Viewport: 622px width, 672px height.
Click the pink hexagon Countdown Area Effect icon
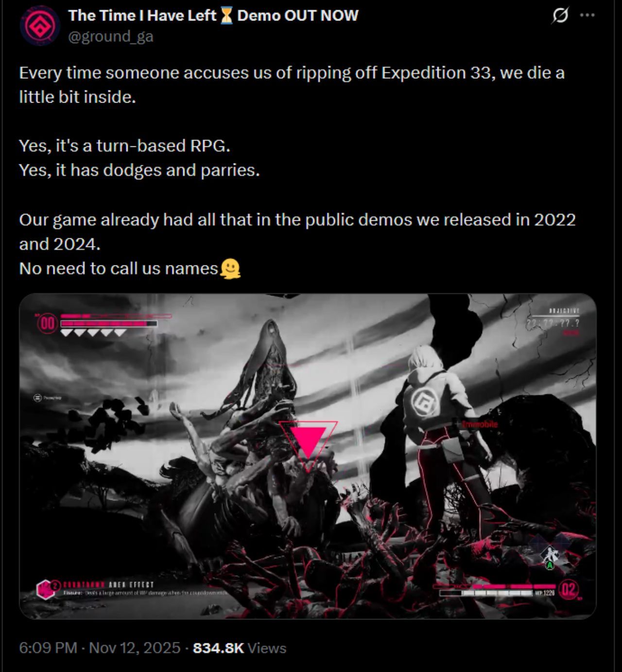click(45, 589)
